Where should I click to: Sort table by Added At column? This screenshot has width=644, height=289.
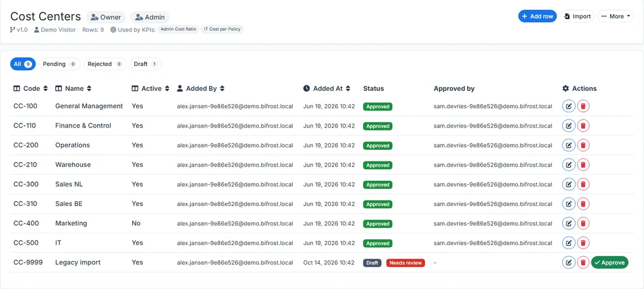[348, 88]
